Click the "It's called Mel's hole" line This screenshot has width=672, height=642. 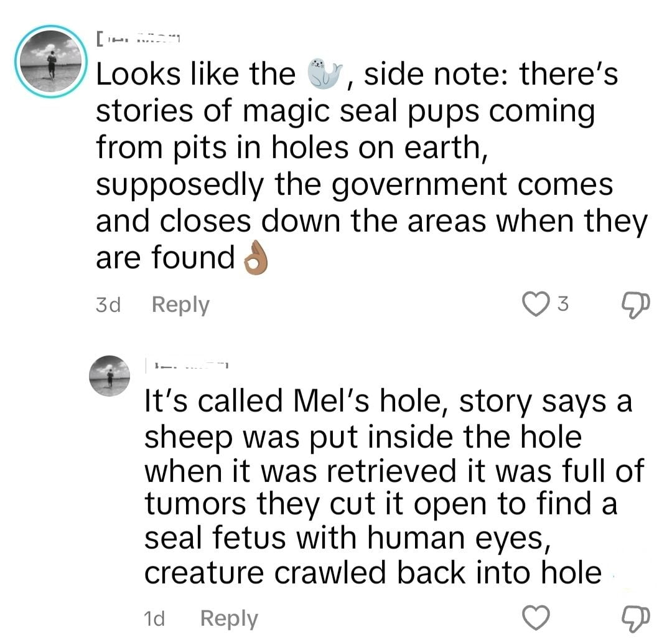[388, 402]
